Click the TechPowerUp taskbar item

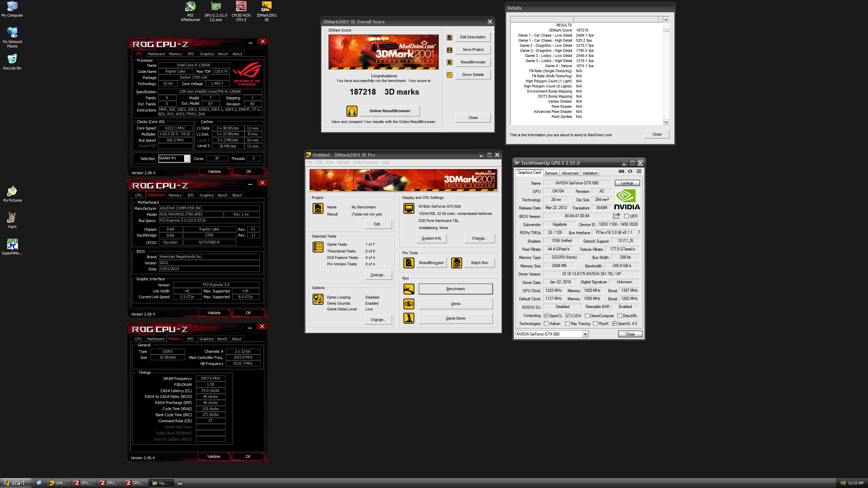(x=162, y=483)
